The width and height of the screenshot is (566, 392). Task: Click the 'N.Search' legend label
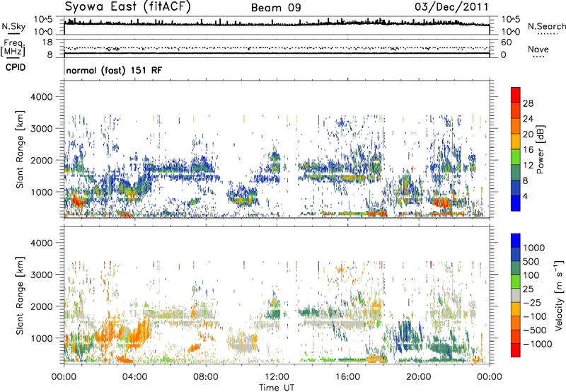coord(546,26)
